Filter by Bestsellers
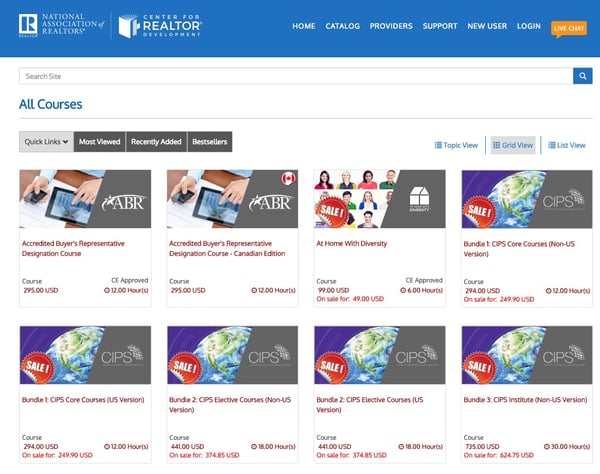The height and width of the screenshot is (474, 600). coord(209,142)
